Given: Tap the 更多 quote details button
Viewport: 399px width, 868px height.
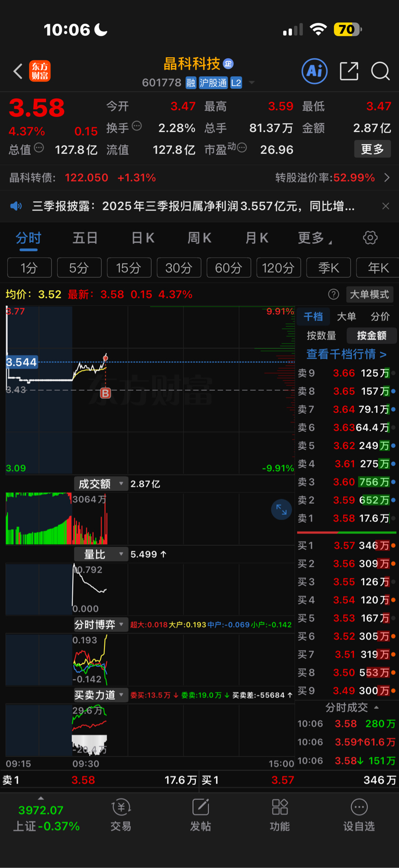Looking at the screenshot, I should [373, 149].
